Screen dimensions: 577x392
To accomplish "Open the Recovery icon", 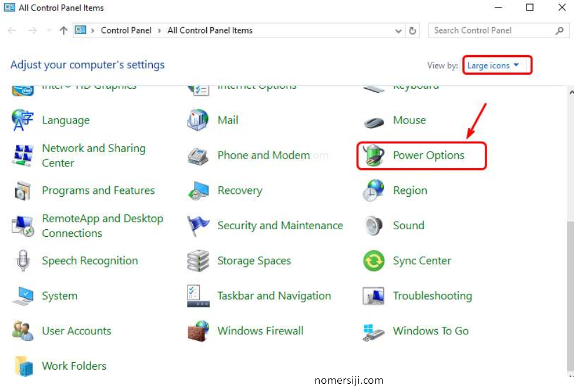I will (198, 190).
